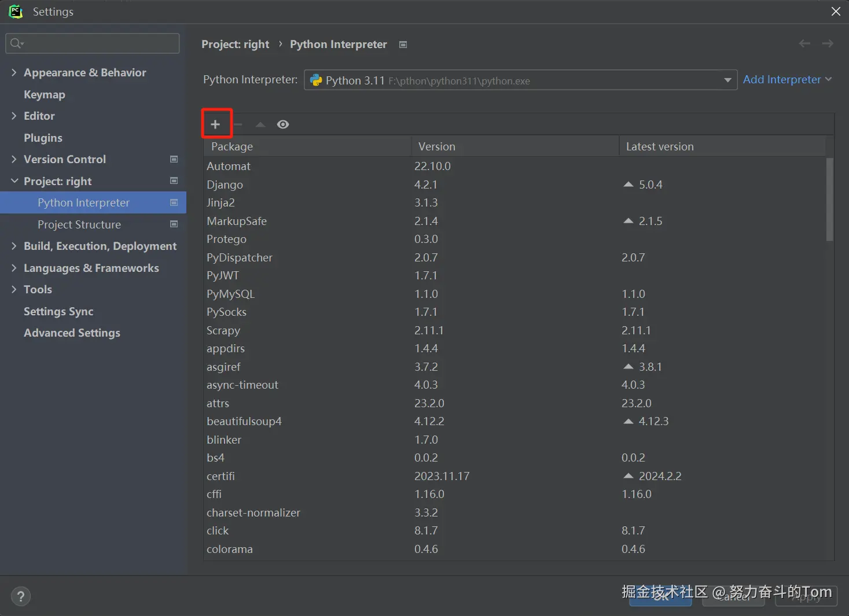Image resolution: width=849 pixels, height=616 pixels.
Task: Select the PyDispatcher package row
Action: [x=515, y=257]
